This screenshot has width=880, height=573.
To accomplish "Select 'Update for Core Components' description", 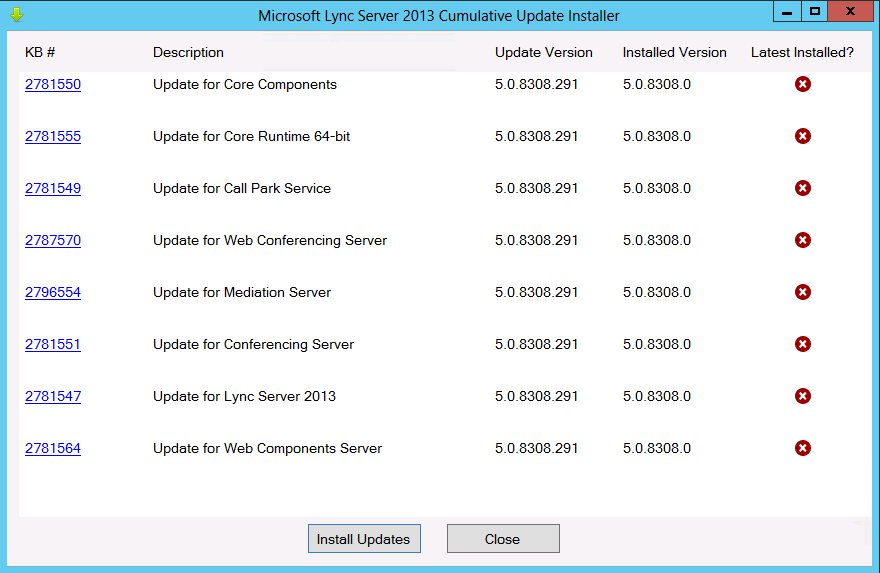I will [245, 85].
